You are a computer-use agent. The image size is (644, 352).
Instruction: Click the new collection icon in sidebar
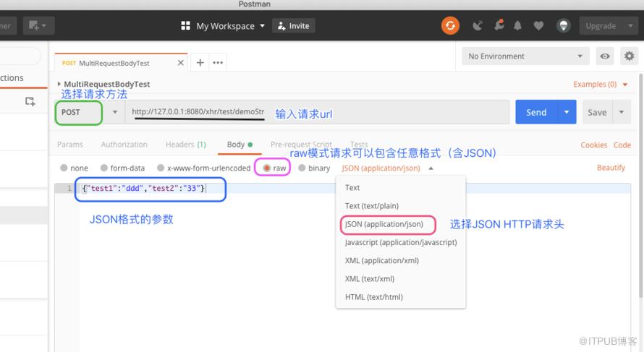tap(30, 101)
